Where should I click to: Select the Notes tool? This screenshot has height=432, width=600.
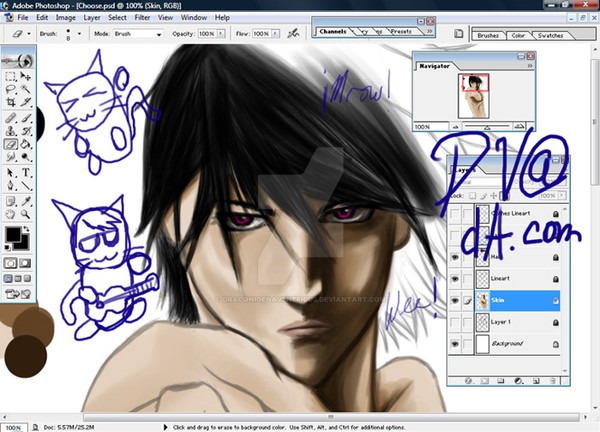point(11,201)
